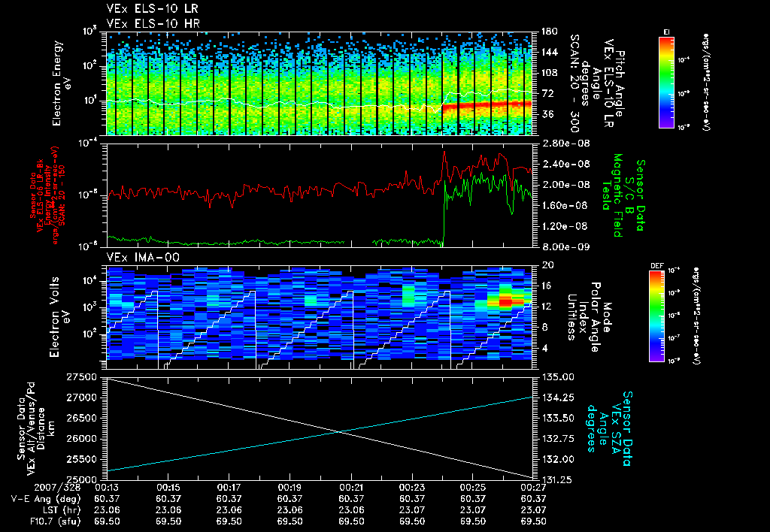This screenshot has height=532, width=770.
Task: Click the '8.00e-09' magnetic field tick label
Action: click(x=566, y=247)
